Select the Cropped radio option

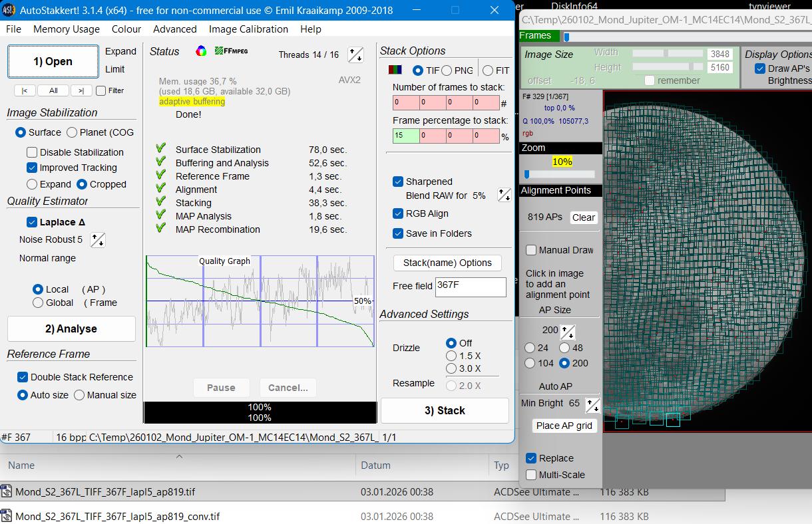[82, 184]
